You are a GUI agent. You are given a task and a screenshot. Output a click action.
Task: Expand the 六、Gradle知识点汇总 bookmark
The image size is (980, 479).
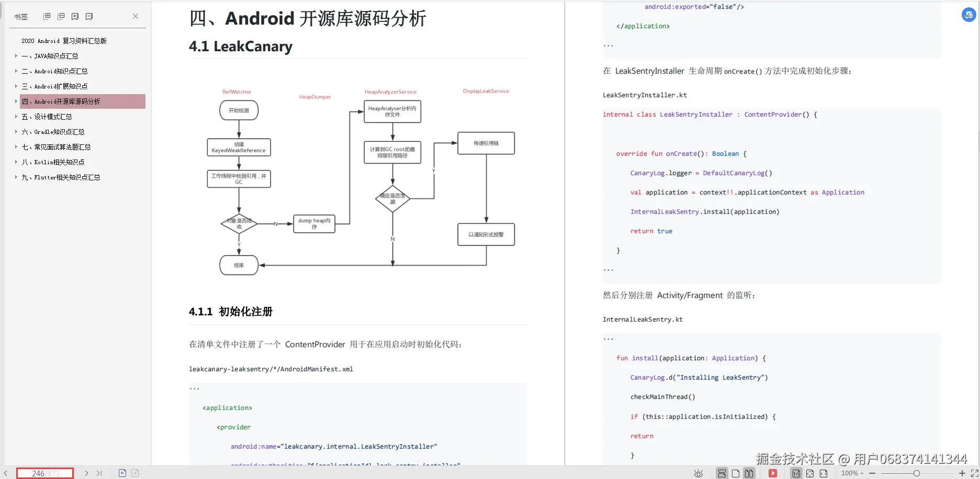[16, 132]
